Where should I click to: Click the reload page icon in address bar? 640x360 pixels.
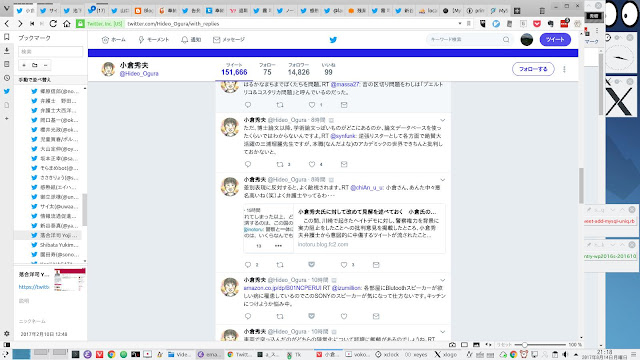tap(53, 24)
